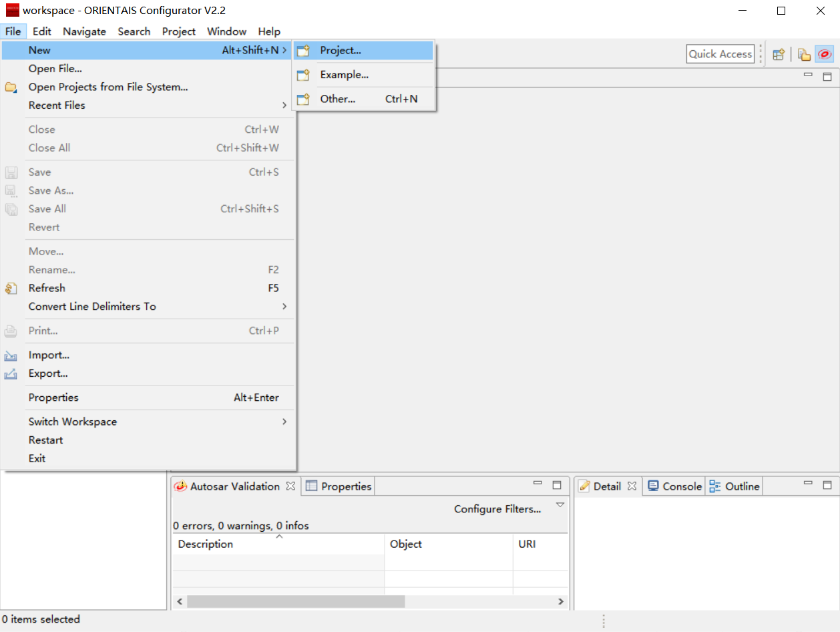This screenshot has width=840, height=632.
Task: Switch to the Properties tab
Action: pos(345,486)
